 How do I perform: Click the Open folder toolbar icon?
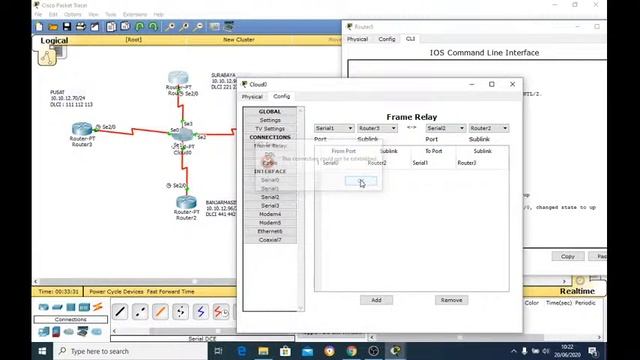point(53,27)
